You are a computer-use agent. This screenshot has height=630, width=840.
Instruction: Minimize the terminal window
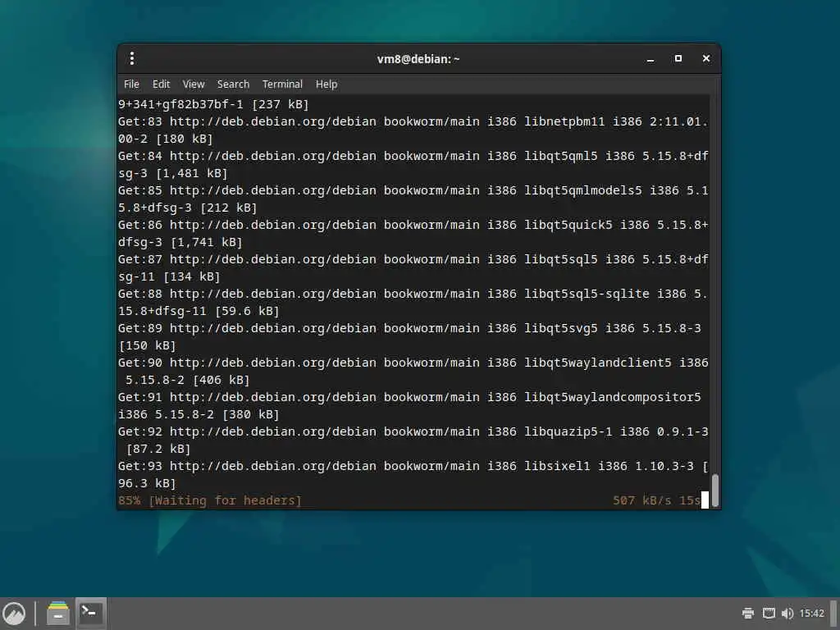(651, 59)
